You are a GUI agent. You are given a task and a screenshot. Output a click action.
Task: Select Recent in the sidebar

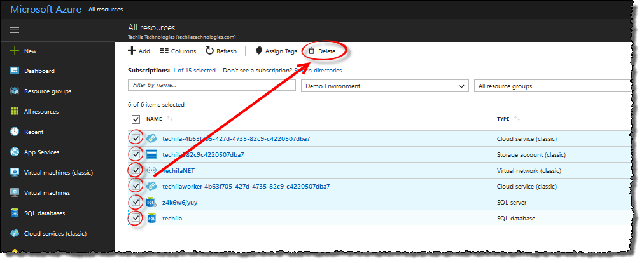pos(34,131)
